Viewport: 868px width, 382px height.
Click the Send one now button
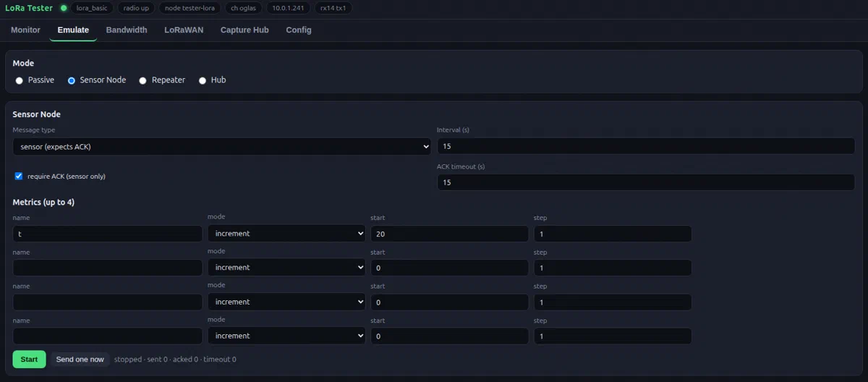coord(80,360)
